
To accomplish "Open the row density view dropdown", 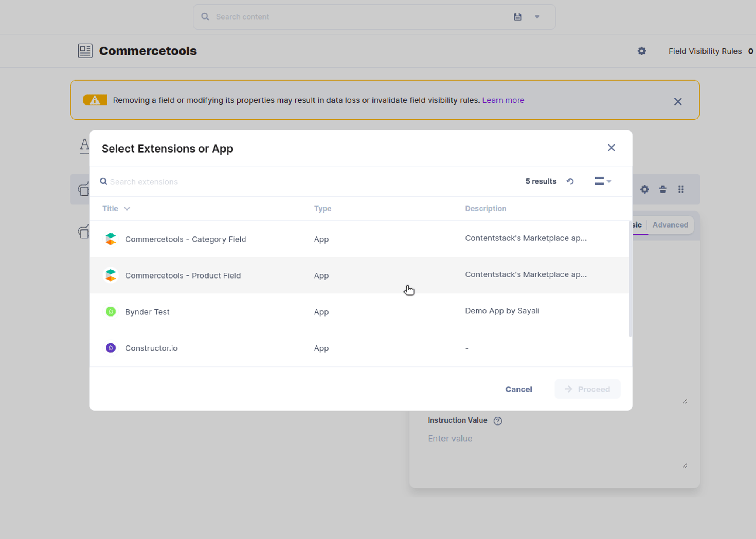I will click(603, 181).
